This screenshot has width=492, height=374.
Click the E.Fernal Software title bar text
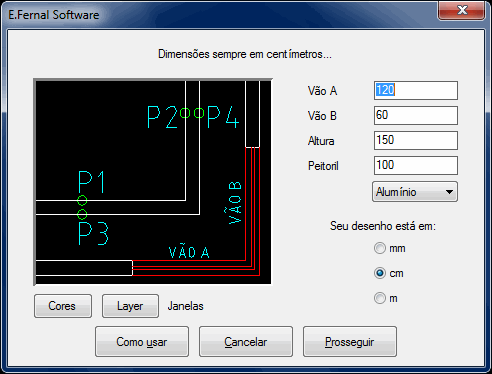click(54, 15)
